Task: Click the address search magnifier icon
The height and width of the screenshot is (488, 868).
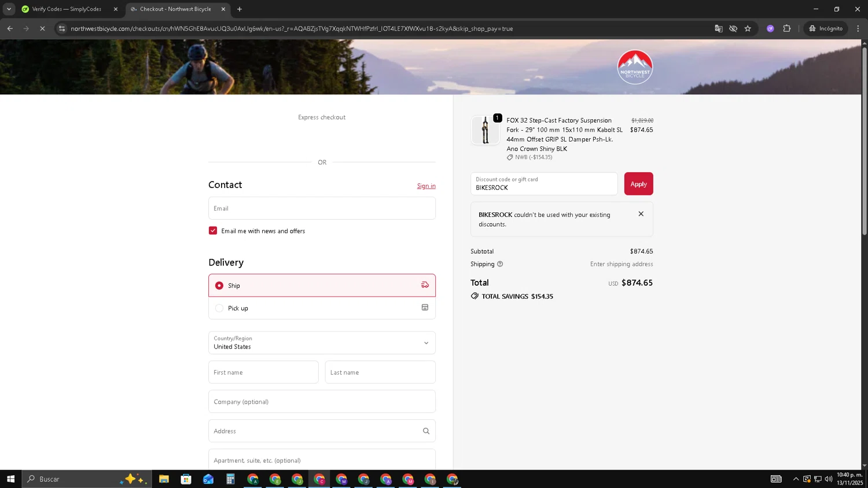Action: [426, 431]
